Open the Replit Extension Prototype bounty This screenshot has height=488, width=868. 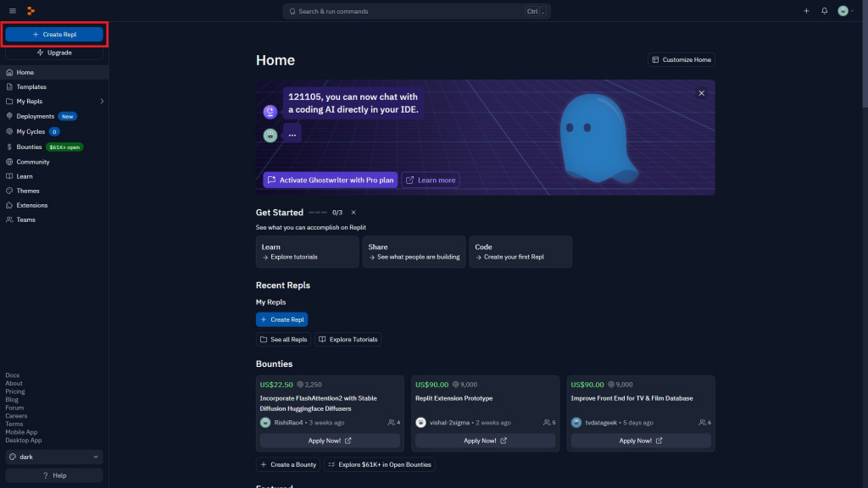click(454, 398)
